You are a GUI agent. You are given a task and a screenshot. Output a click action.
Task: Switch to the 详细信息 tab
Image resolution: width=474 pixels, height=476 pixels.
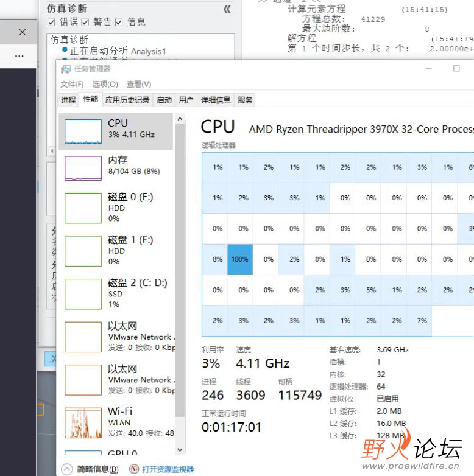pyautogui.click(x=216, y=100)
